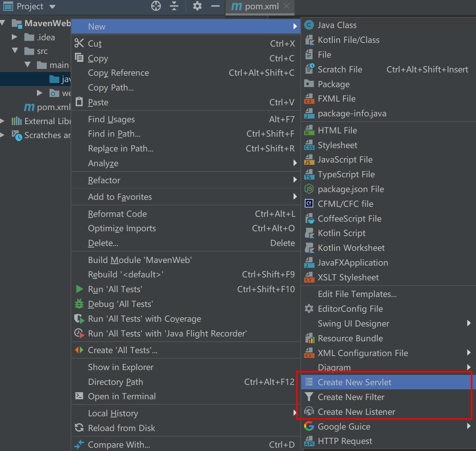The height and width of the screenshot is (451, 476).
Task: Choose Reformat Code entry
Action: pos(186,214)
